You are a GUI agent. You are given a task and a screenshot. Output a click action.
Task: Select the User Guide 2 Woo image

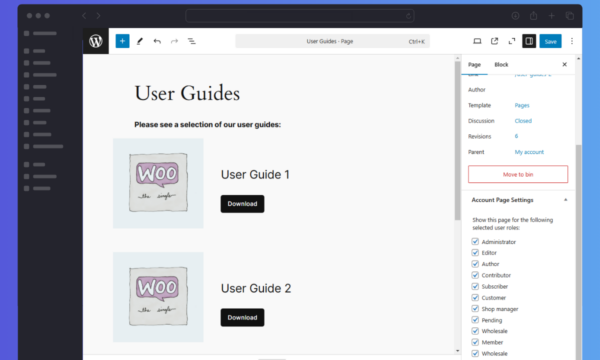pyautogui.click(x=158, y=297)
